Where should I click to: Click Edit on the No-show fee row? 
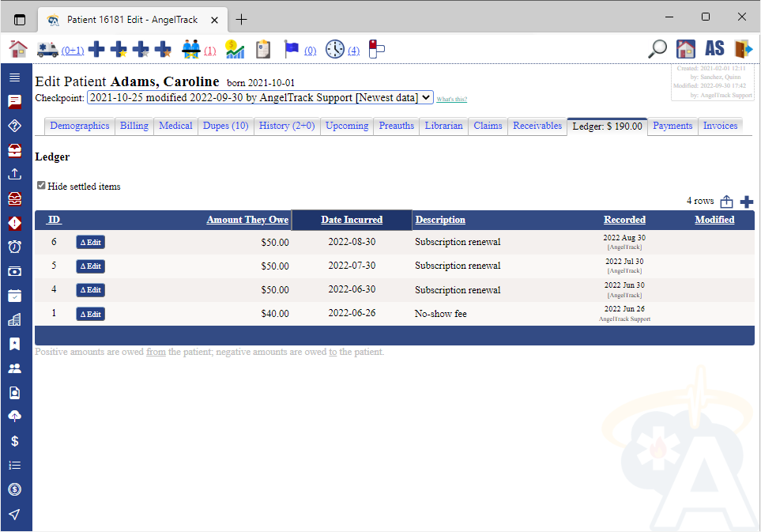click(x=90, y=314)
